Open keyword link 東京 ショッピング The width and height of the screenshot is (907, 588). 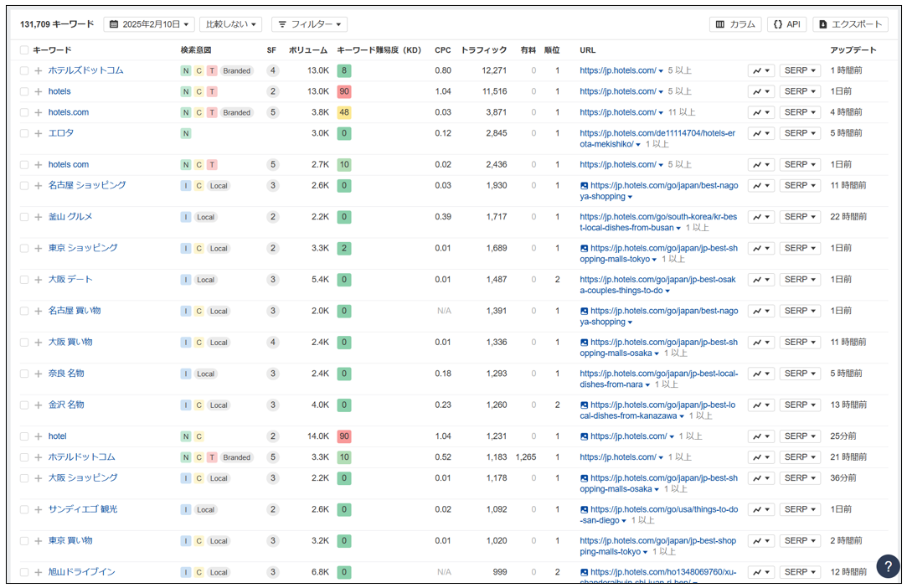(x=83, y=248)
